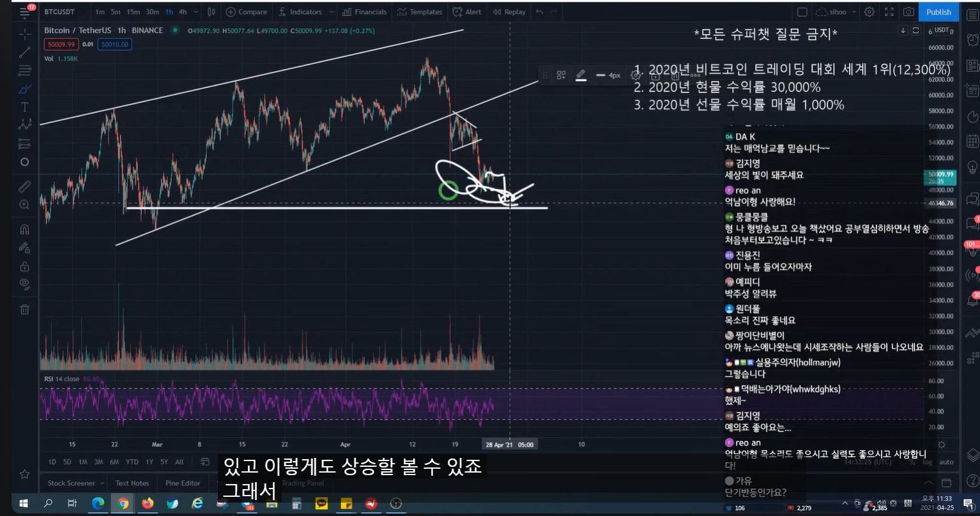Viewport: 980px width, 516px height.
Task: Open the Text Notes tab
Action: click(x=132, y=483)
